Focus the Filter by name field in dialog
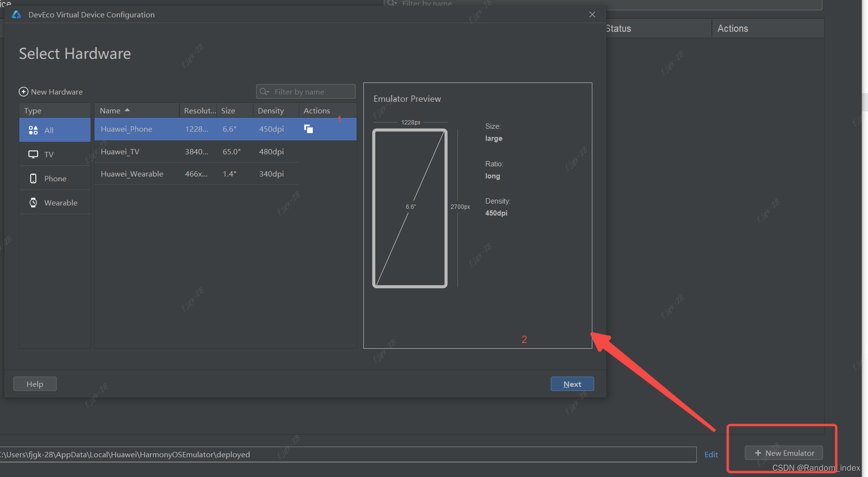This screenshot has height=477, width=868. tap(306, 92)
